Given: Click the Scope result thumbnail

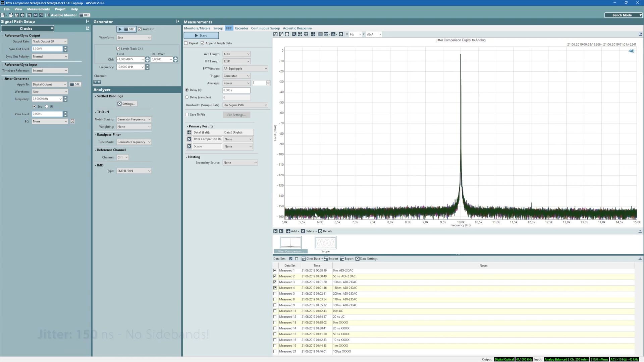Looking at the screenshot, I should coord(325,243).
